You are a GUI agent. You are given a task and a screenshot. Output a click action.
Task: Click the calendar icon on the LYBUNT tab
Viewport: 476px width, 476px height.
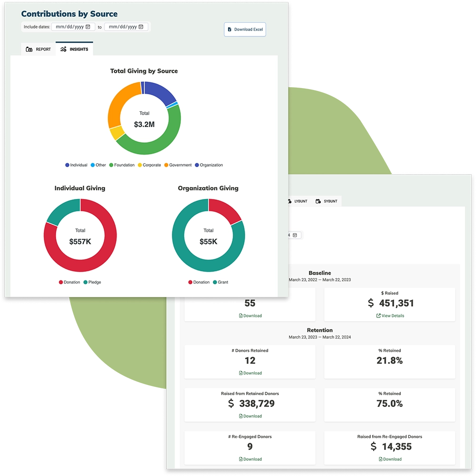click(x=289, y=201)
